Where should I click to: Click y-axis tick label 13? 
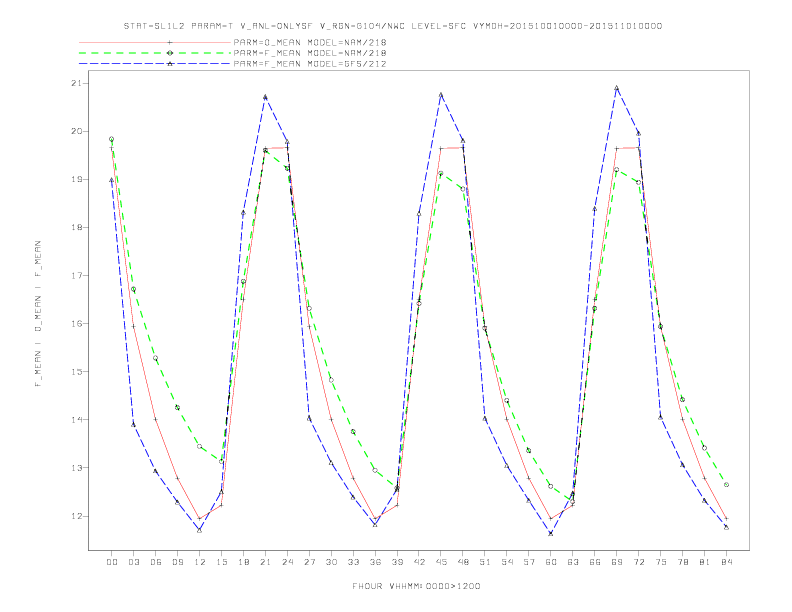pos(76,468)
